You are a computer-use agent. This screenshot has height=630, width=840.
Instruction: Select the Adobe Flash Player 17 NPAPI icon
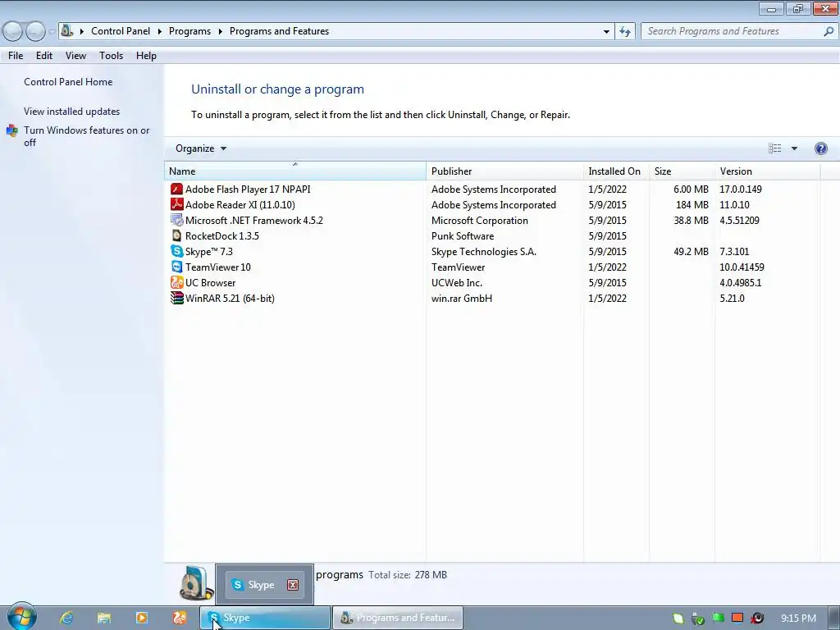coord(176,189)
